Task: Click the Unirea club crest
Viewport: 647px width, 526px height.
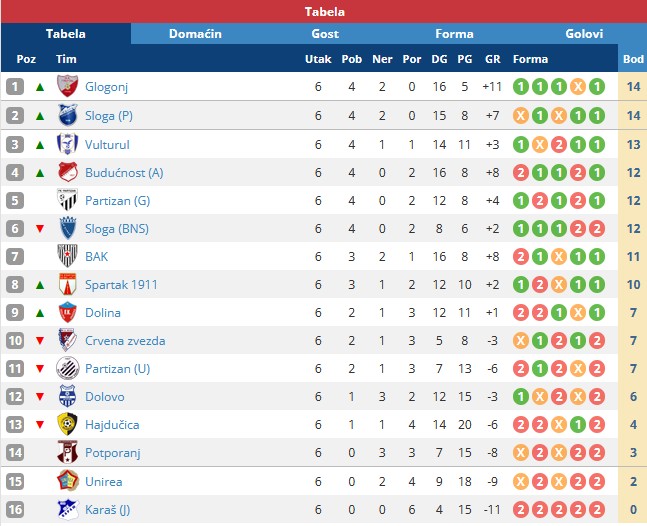Action: coord(68,481)
